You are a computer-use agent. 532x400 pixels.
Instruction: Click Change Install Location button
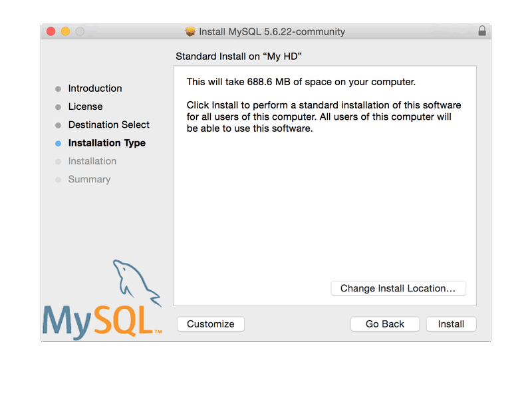tap(398, 288)
